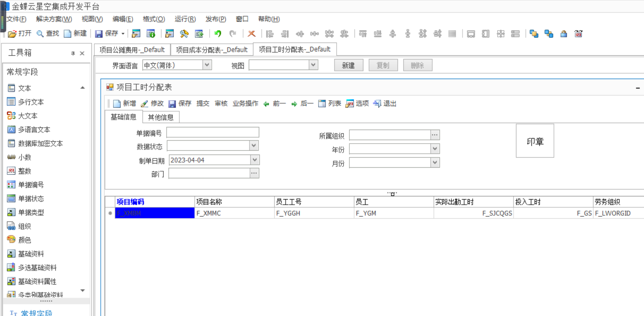This screenshot has width=644, height=316.
Task: Click 提交 in the form toolbar
Action: 203,104
